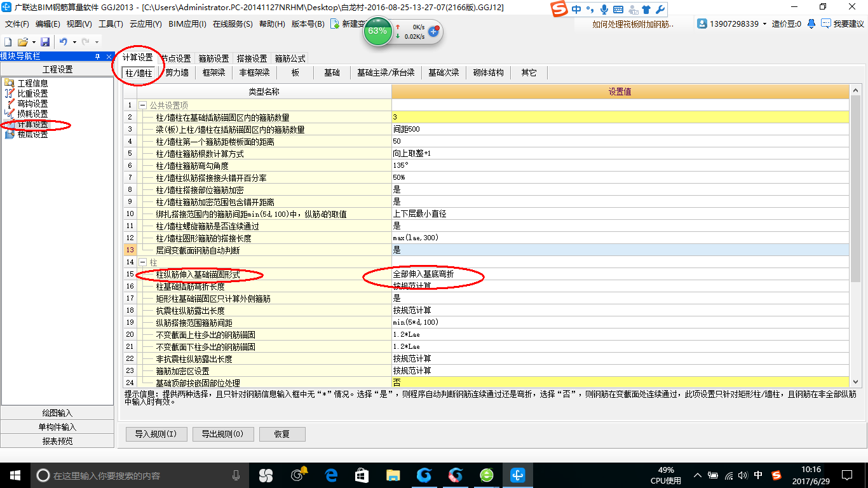Select the 剪力墙 category tab
The image size is (868, 488).
[177, 73]
